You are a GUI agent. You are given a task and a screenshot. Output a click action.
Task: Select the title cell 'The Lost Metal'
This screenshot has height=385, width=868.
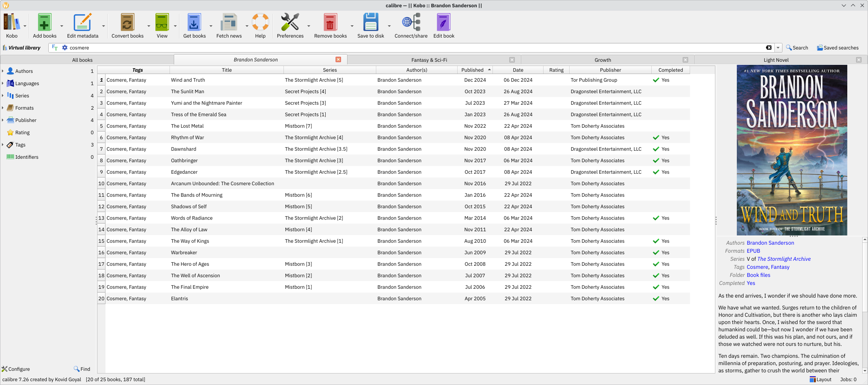(226, 126)
